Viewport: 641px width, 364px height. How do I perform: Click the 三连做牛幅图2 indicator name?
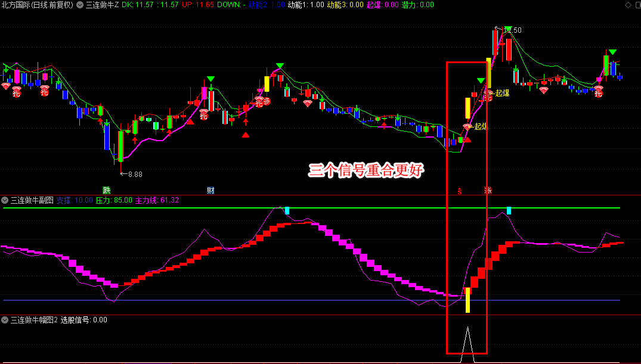pos(35,320)
